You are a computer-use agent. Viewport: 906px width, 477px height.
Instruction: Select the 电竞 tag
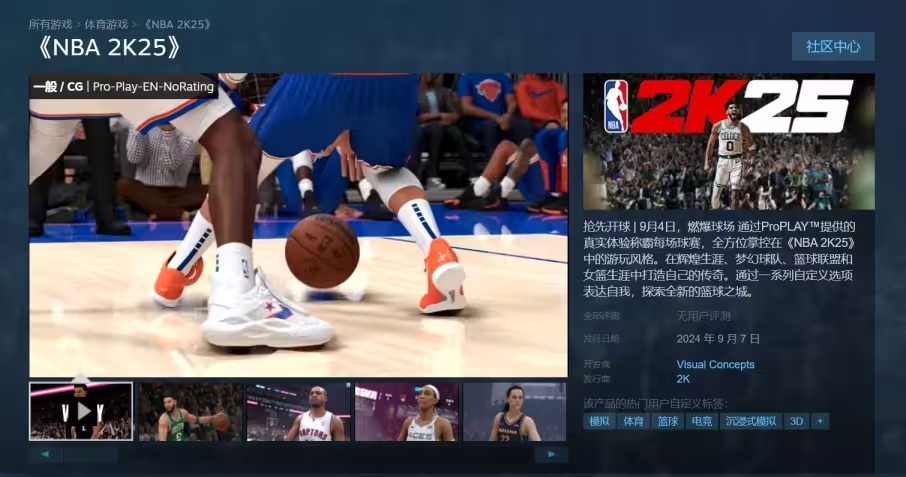[x=702, y=422]
